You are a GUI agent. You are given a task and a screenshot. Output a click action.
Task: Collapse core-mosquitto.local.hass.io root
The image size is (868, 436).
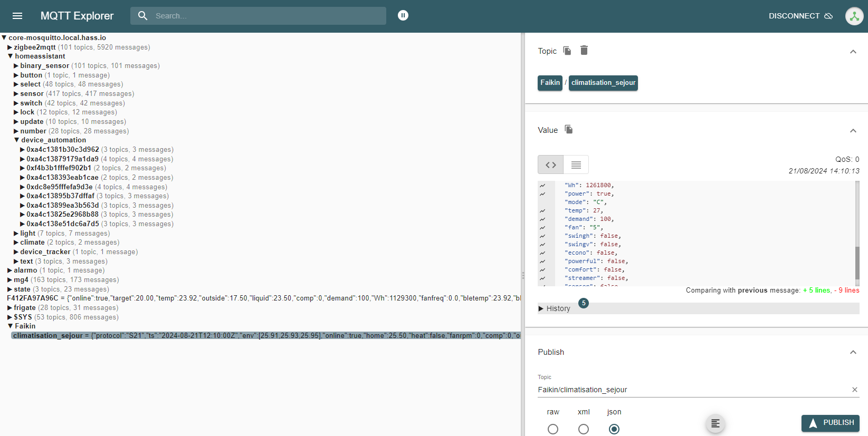4,38
